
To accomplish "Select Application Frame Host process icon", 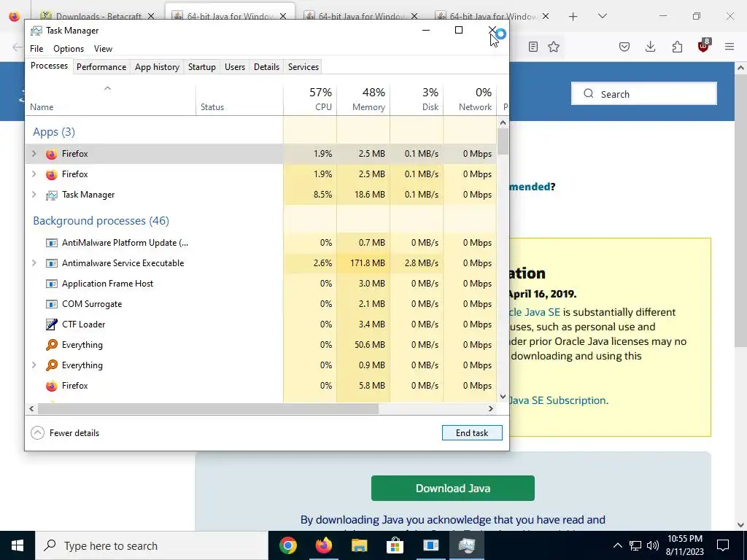I will (52, 284).
